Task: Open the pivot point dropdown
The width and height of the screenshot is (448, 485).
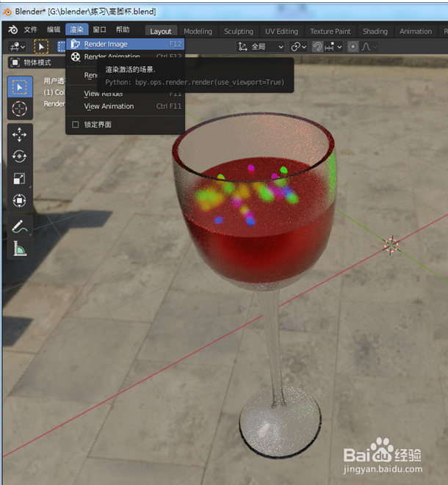Action: 298,47
